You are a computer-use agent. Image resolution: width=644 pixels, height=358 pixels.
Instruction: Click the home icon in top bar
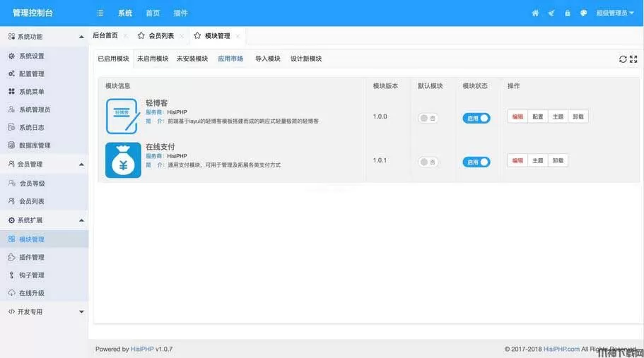535,13
